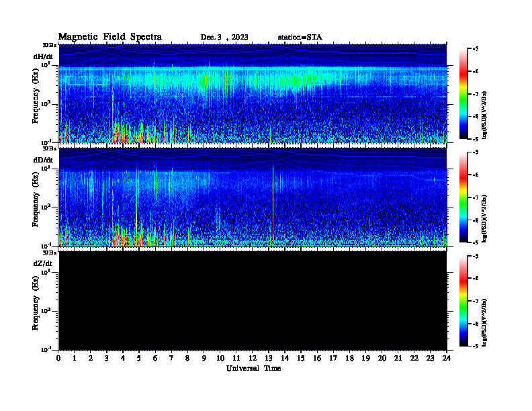Click the "32Hz" label atop the dZ/dt panel
This screenshot has width=532, height=411.
tap(50, 253)
